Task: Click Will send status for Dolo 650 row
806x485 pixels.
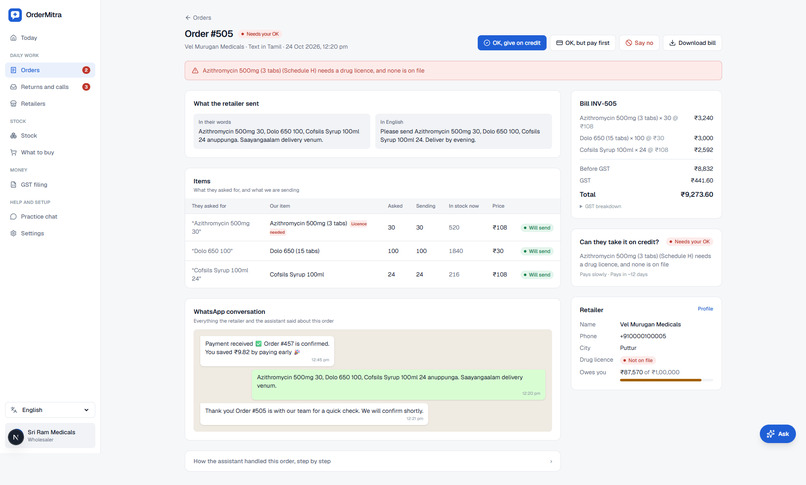Action: point(537,251)
